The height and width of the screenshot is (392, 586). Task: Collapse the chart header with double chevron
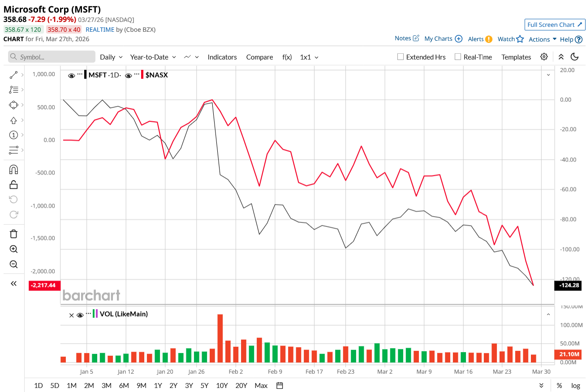[x=561, y=57]
